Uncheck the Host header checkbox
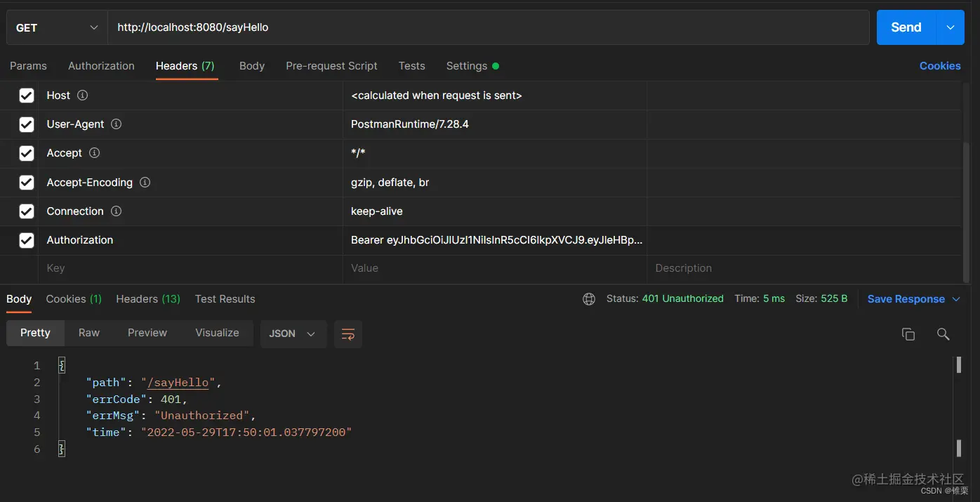980x502 pixels. (x=27, y=95)
